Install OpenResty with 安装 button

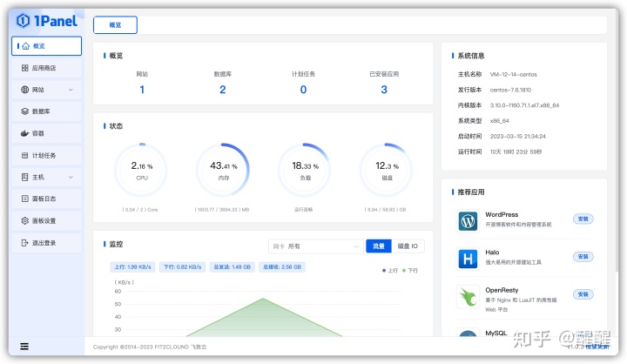[583, 294]
